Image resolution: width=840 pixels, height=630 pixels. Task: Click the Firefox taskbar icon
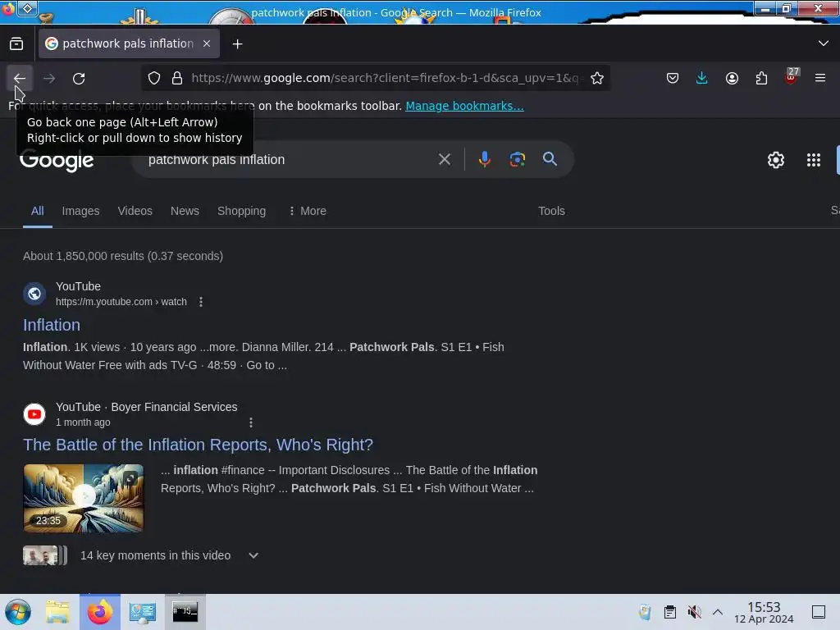[x=99, y=612]
